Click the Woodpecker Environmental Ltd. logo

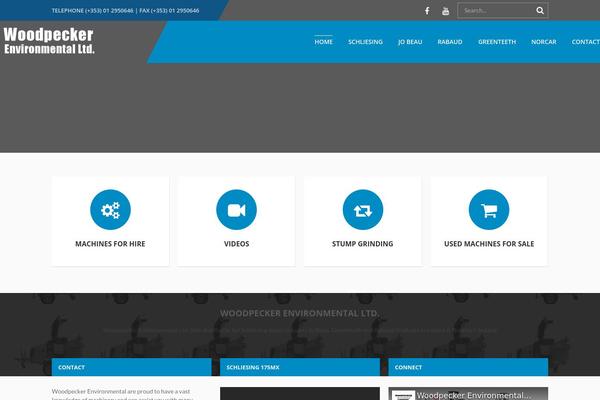[x=49, y=41]
